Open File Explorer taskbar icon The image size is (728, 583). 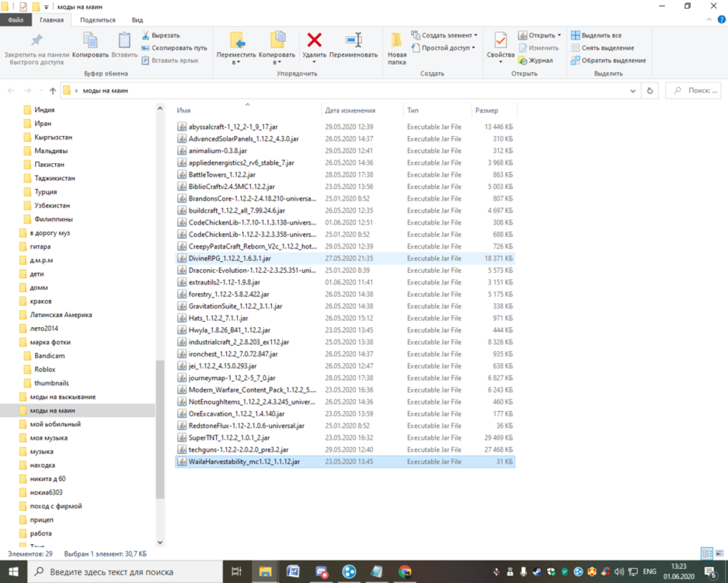pyautogui.click(x=265, y=572)
